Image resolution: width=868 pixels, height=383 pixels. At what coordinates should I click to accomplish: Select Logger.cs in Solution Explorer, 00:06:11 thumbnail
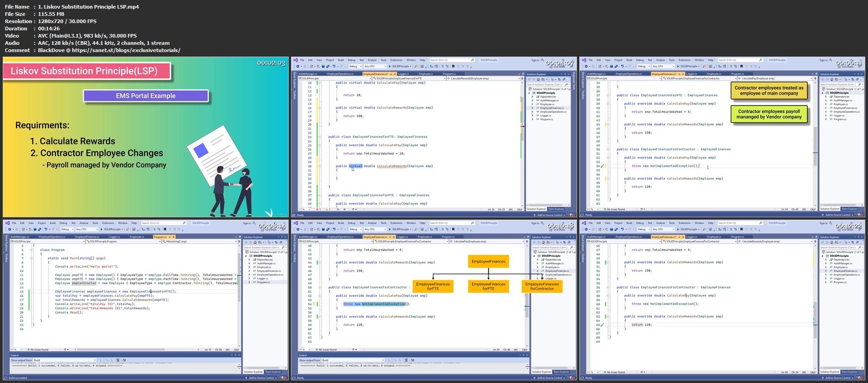839,115
